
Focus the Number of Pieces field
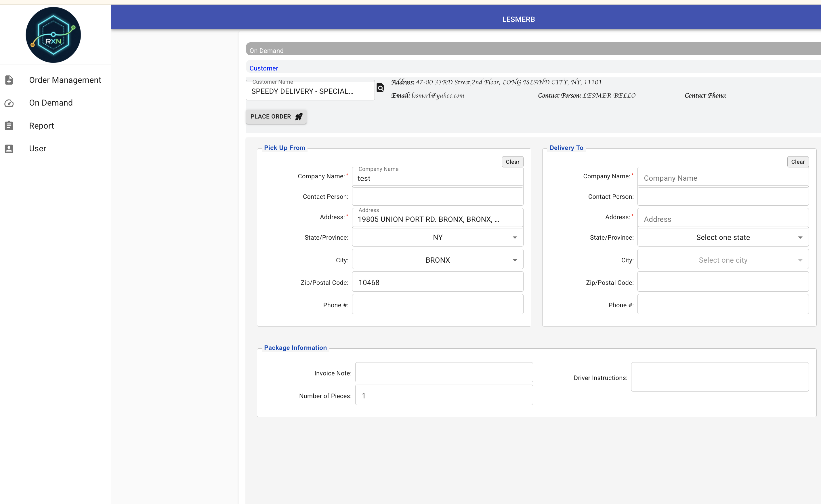pos(444,395)
